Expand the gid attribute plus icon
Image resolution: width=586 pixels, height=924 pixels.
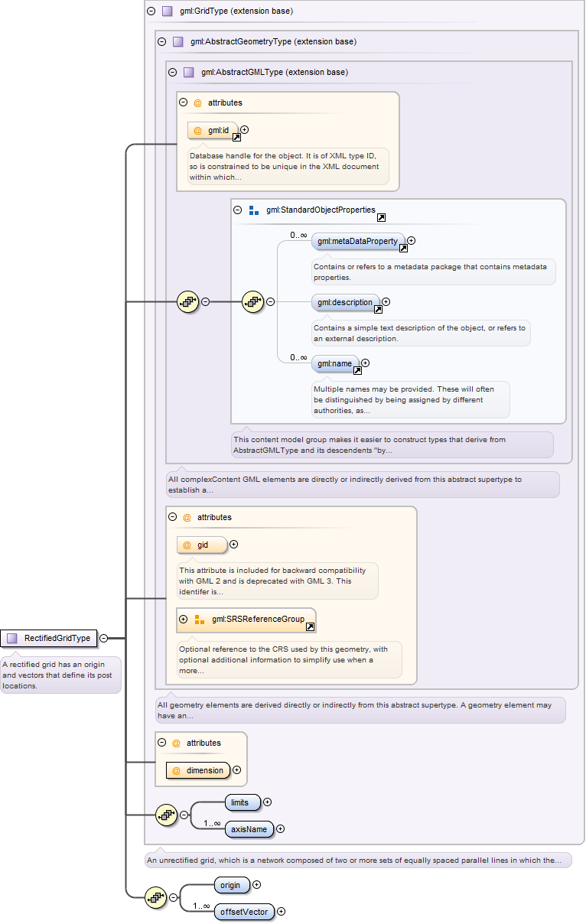(x=234, y=544)
